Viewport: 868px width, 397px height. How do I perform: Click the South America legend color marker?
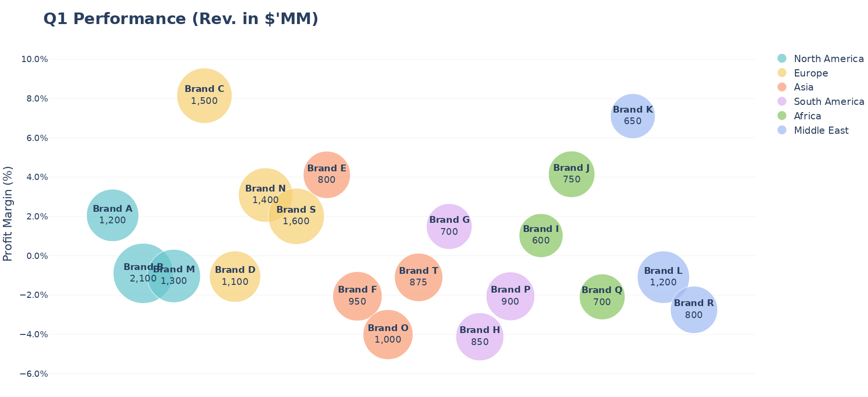pyautogui.click(x=782, y=102)
